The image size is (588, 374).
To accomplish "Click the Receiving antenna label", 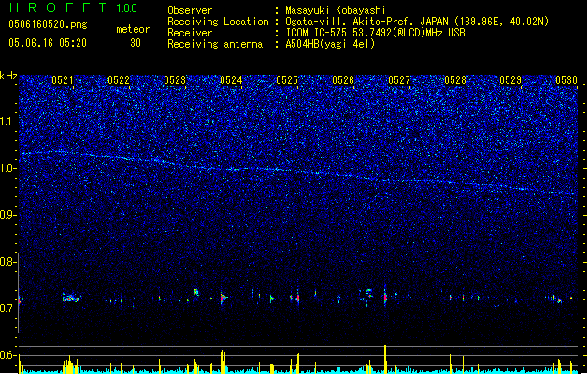I will coord(215,44).
